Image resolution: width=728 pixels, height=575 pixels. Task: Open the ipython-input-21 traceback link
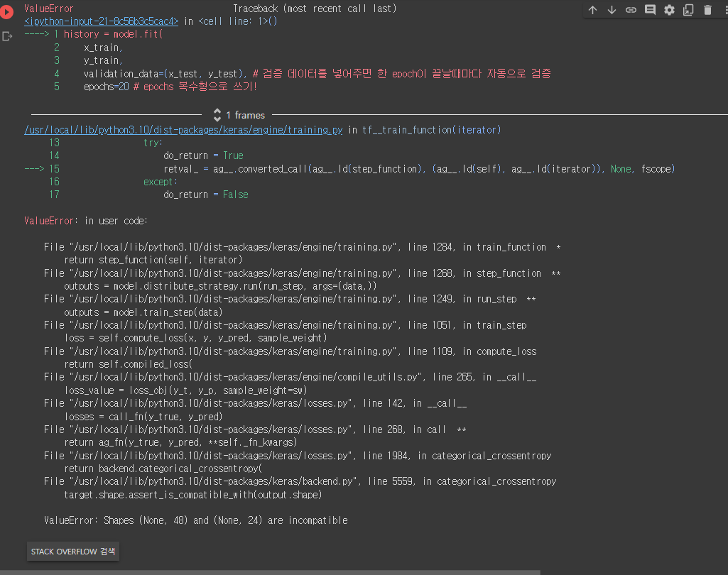tap(102, 21)
